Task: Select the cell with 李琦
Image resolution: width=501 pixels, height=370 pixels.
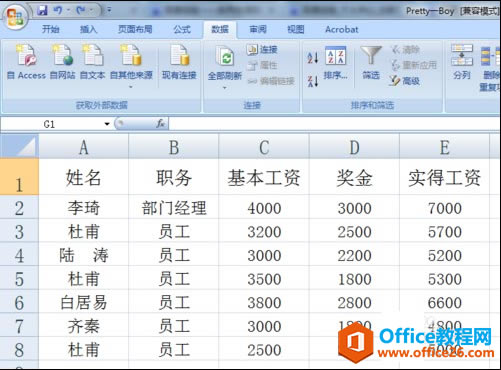Action: pyautogui.click(x=84, y=208)
